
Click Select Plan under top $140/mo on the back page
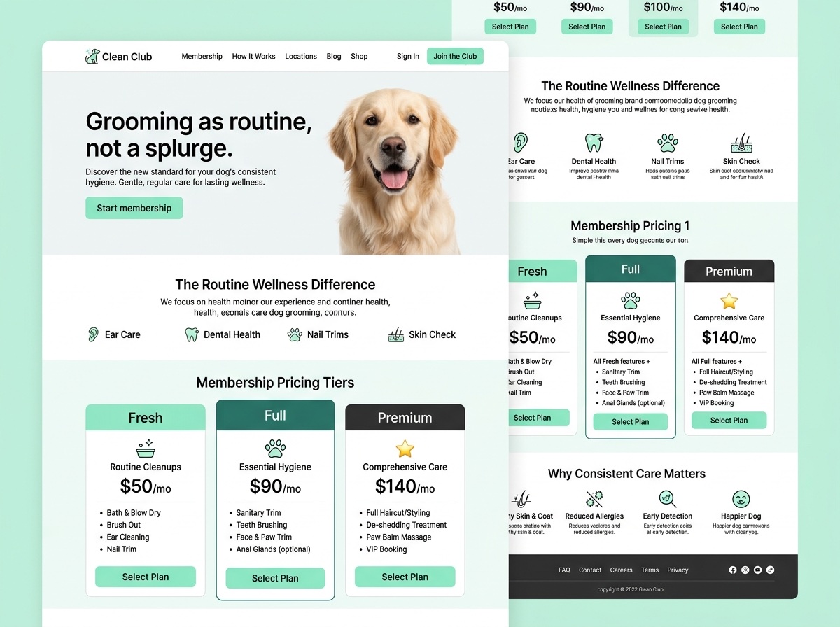tap(740, 27)
